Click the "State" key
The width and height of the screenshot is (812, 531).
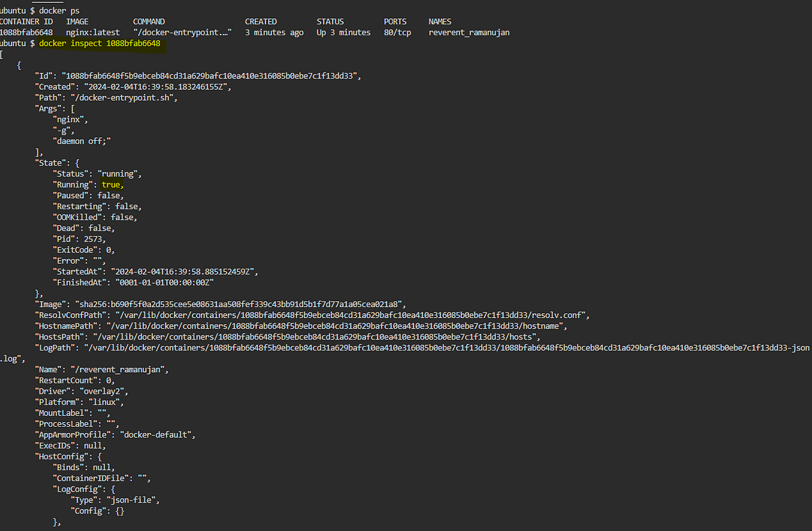[x=50, y=163]
